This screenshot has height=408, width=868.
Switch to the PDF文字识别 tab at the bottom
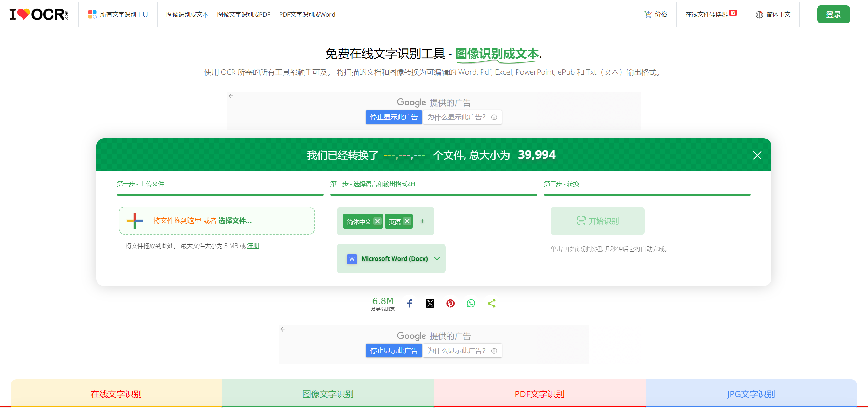[x=539, y=394]
